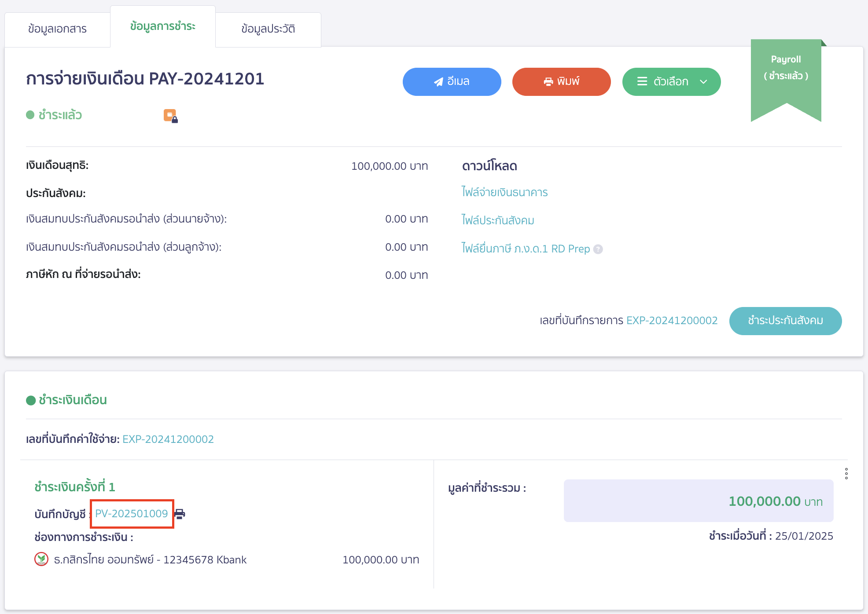The height and width of the screenshot is (614, 868).
Task: Open the PV-202501009 journal link
Action: 132,514
